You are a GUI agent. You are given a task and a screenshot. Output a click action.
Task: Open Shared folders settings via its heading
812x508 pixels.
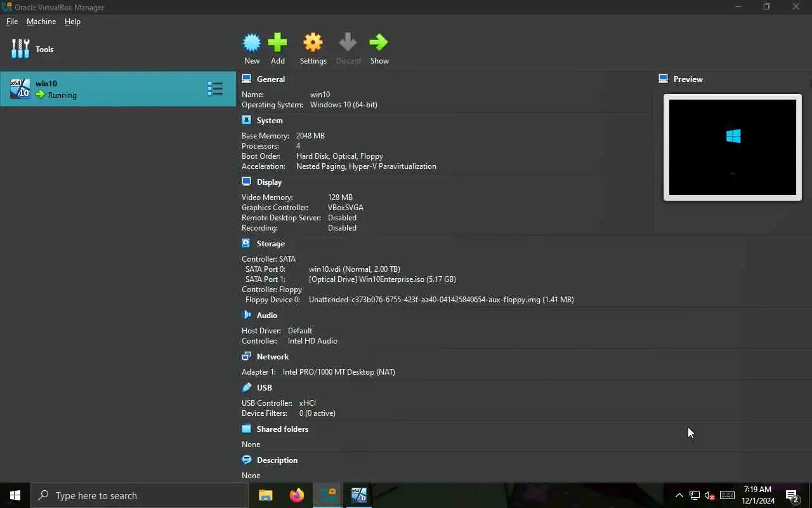pyautogui.click(x=282, y=429)
